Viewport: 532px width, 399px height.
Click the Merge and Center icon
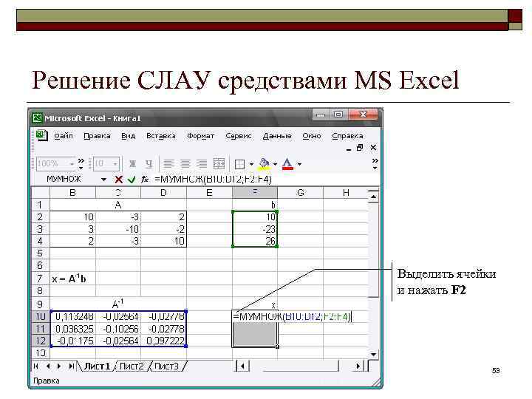(x=219, y=164)
